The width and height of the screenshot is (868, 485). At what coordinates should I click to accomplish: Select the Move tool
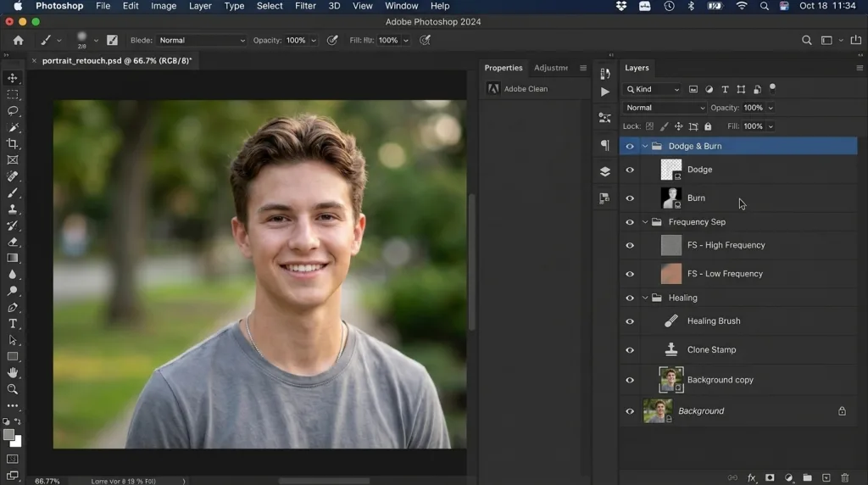tap(12, 78)
